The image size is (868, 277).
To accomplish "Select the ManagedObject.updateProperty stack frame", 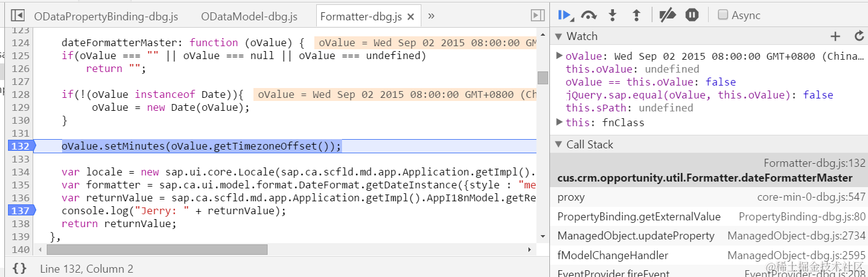I will tap(709, 236).
